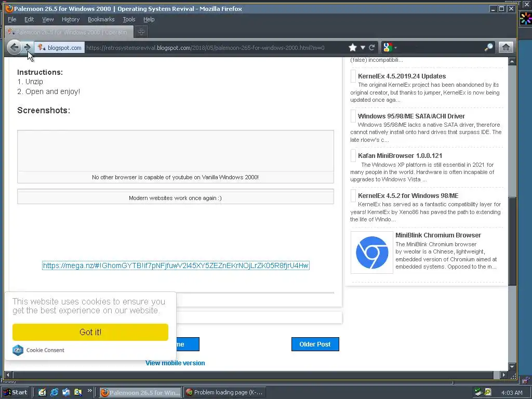This screenshot has width=532, height=399.
Task: Open View mobile version link
Action: tap(175, 363)
